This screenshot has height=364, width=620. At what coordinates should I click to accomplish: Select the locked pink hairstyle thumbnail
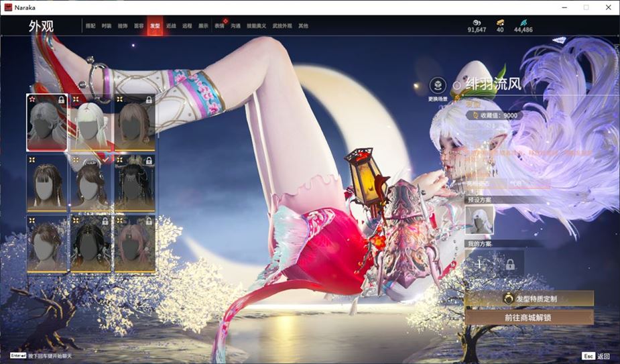pyautogui.click(x=135, y=244)
